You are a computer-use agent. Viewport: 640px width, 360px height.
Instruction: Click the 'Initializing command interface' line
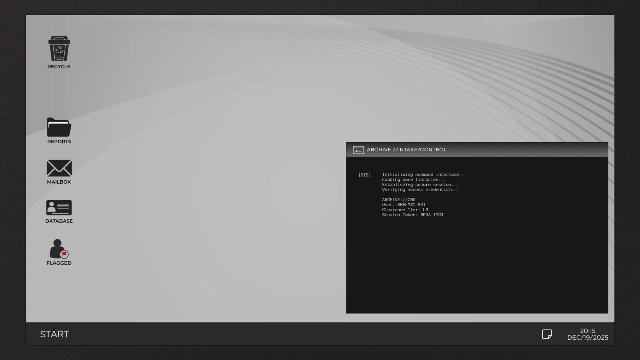424,175
